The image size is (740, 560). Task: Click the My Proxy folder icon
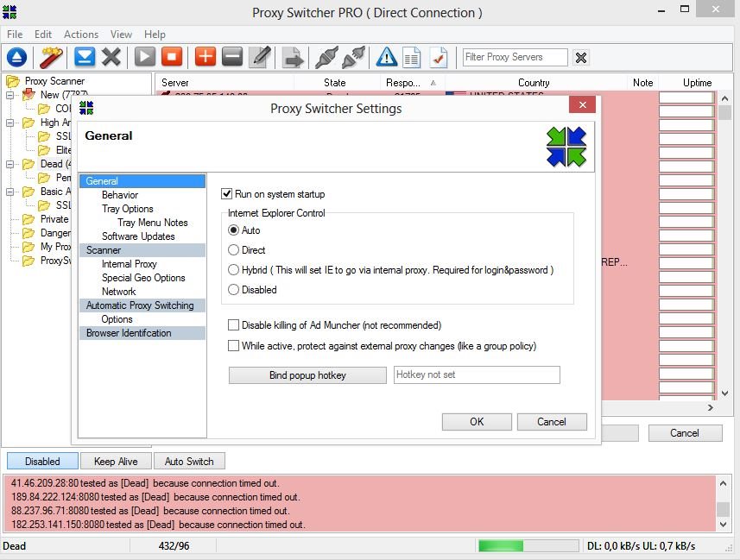(28, 247)
